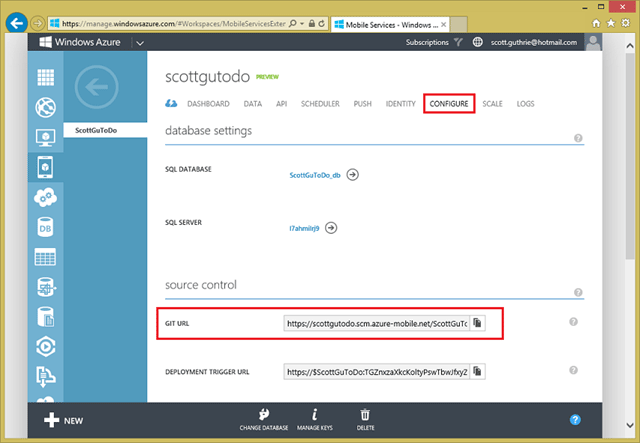The width and height of the screenshot is (640, 443).
Task: Open the Virtual Machines monitor icon
Action: pos(45,138)
